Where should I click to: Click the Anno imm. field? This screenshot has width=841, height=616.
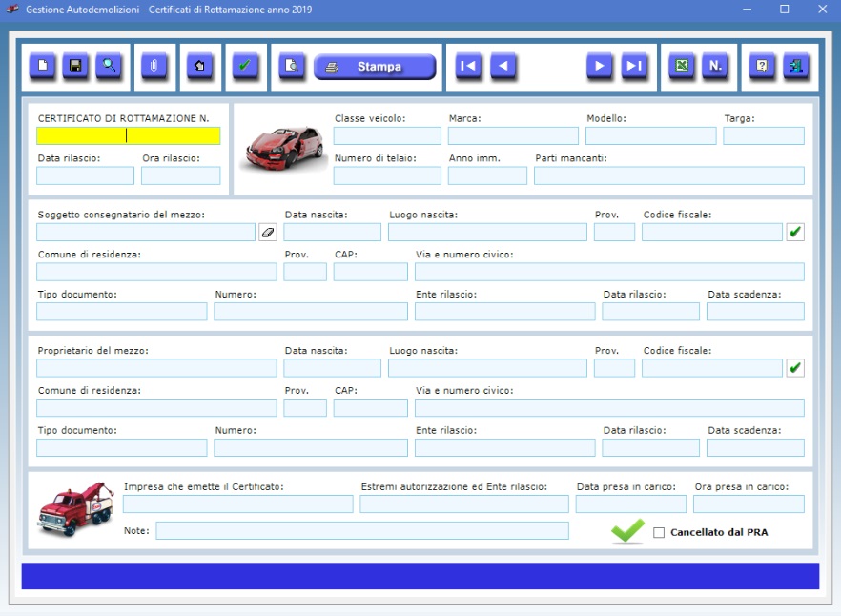[487, 175]
